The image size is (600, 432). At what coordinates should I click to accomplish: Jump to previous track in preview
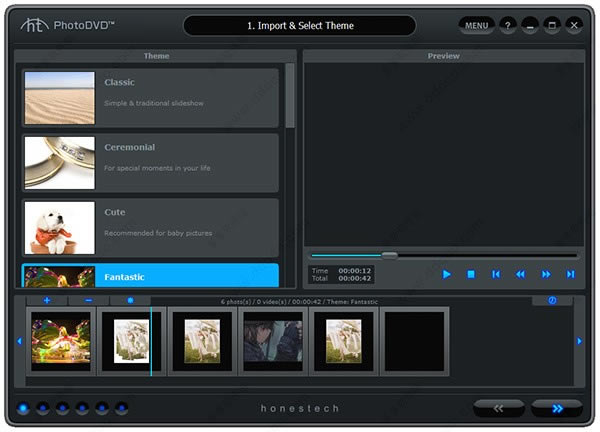point(496,274)
